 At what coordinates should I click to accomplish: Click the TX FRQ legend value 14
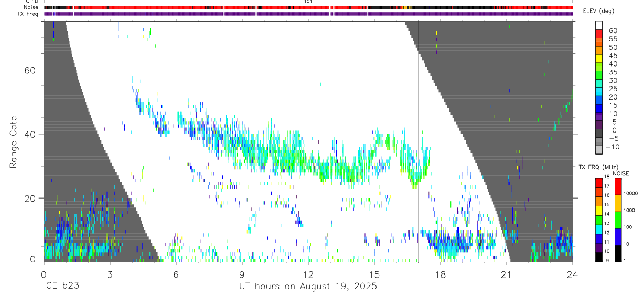tap(607, 214)
